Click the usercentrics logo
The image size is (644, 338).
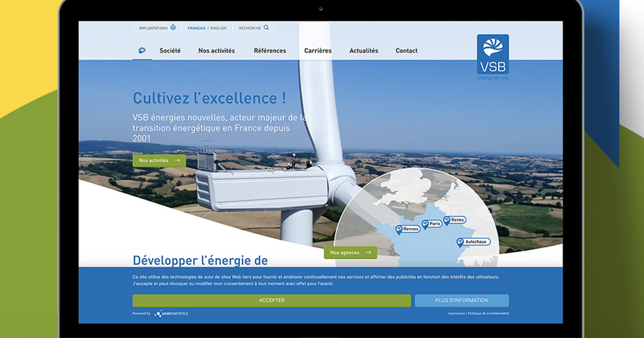(x=172, y=313)
